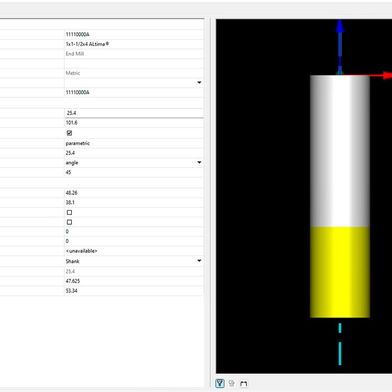Viewport: 392px width, 392px height.
Task: Click the greyed-out middle icon below the viewport
Action: pyautogui.click(x=232, y=383)
